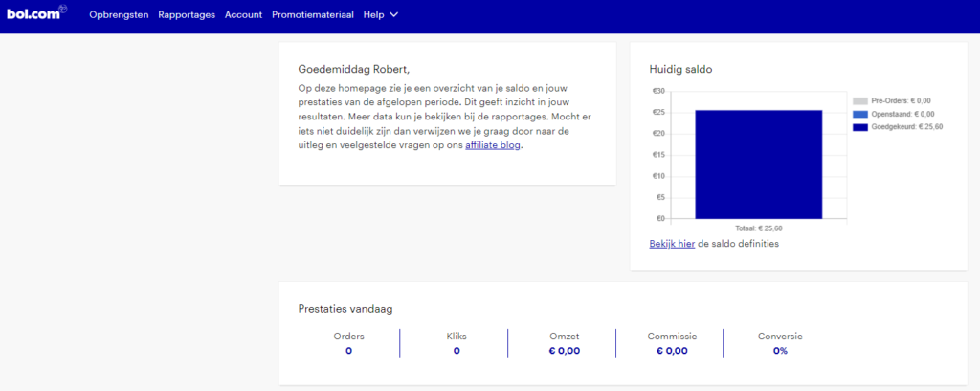Viewport: 980px width, 391px height.
Task: Click the Bekijk hier link
Action: pos(672,244)
